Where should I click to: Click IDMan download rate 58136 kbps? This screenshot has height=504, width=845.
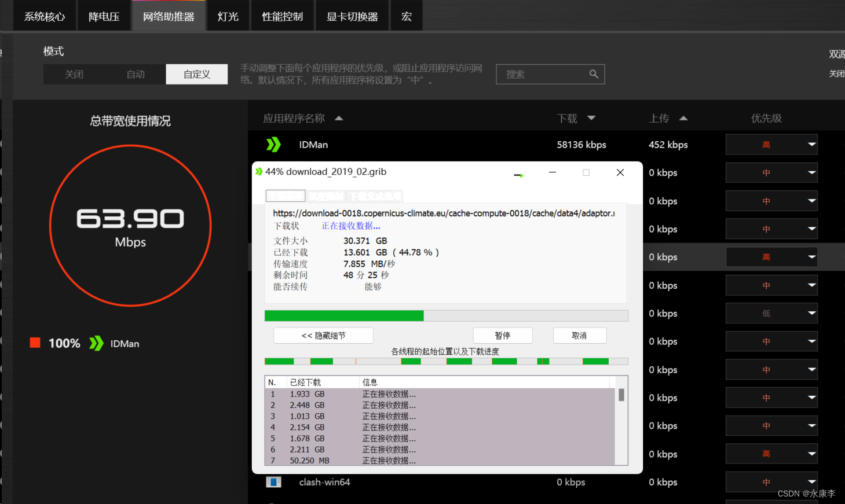(x=581, y=145)
